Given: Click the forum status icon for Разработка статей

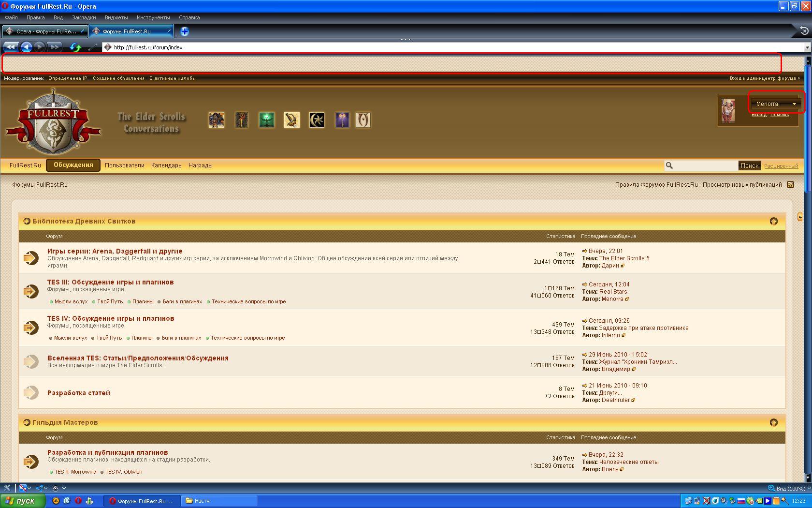Looking at the screenshot, I should [x=31, y=392].
